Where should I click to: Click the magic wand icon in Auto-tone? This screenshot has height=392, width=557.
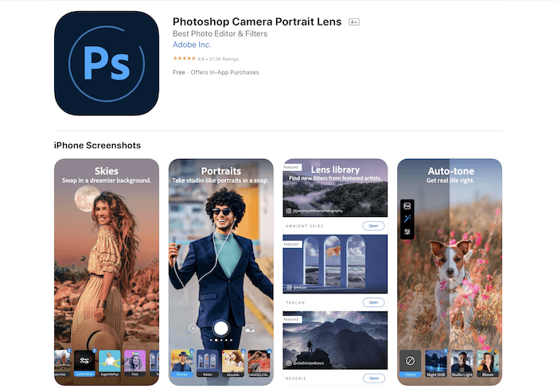(x=407, y=219)
